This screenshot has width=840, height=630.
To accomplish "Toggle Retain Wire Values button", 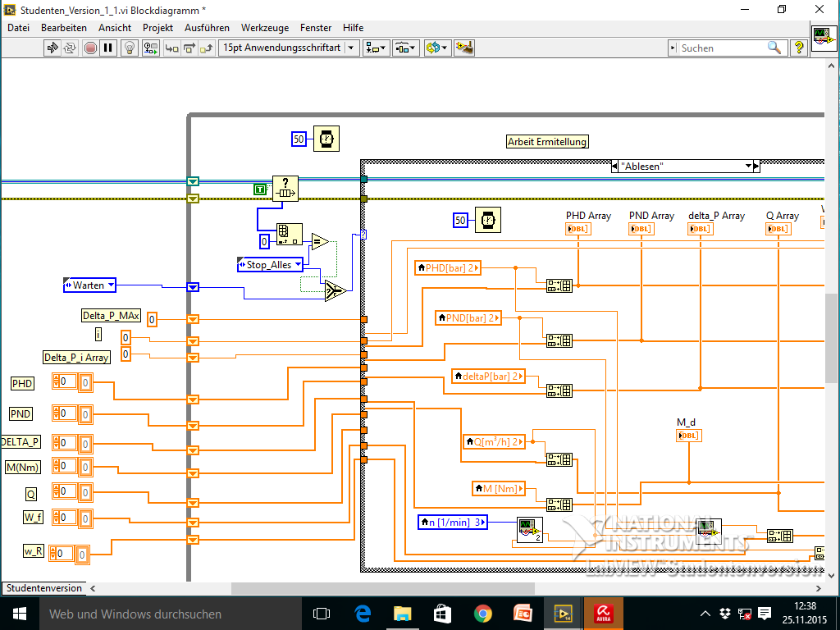I will coord(151,48).
